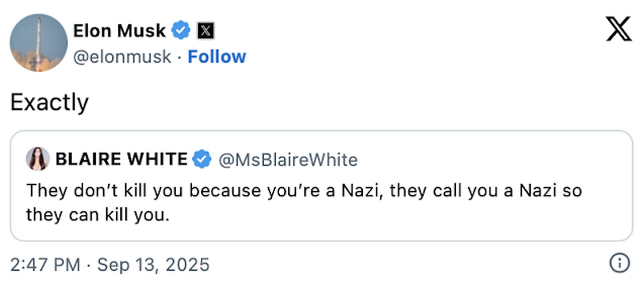Open the Elon Musk display name
Image resolution: width=644 pixels, height=287 pixels.
[x=119, y=31]
